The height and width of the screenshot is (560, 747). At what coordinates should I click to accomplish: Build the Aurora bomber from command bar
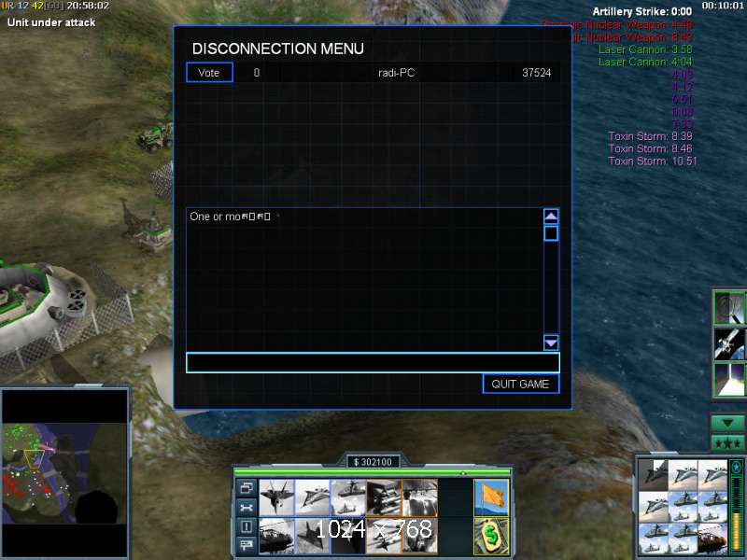click(312, 498)
